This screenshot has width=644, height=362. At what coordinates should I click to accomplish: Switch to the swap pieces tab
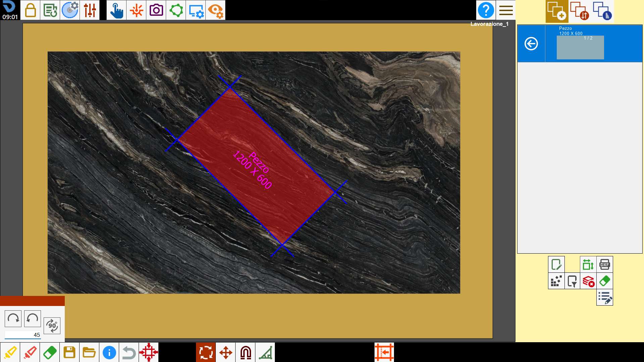tap(580, 11)
